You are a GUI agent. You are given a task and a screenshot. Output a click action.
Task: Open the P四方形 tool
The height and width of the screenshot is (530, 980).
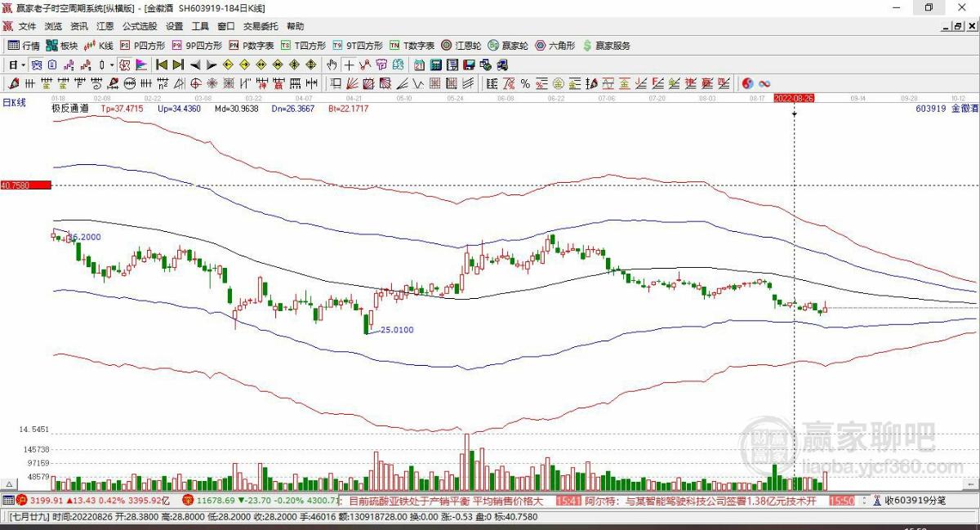(143, 46)
